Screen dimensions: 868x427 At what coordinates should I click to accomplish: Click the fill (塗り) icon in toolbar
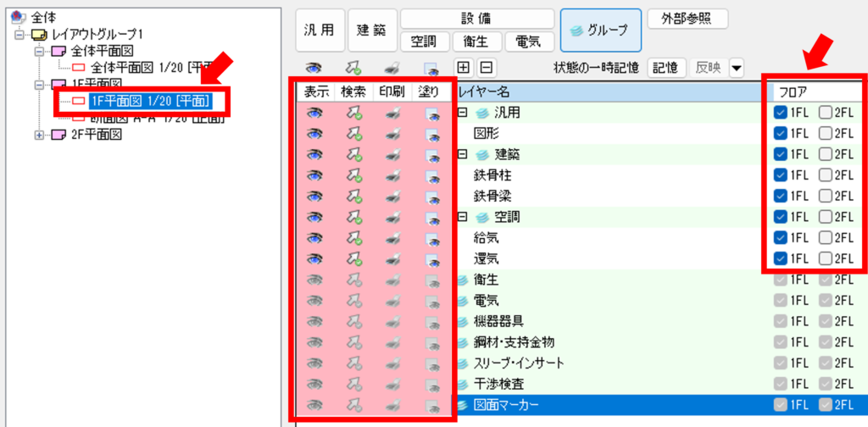pyautogui.click(x=431, y=68)
